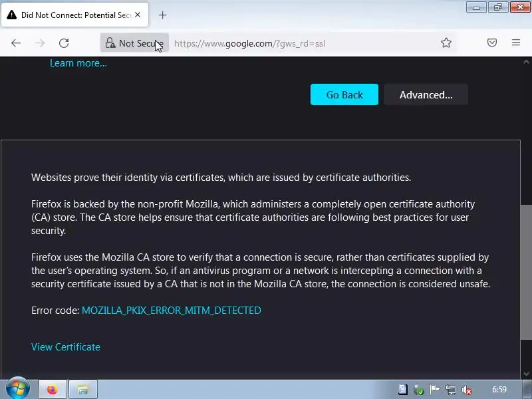Click the muted volume tray icon

pos(467,390)
